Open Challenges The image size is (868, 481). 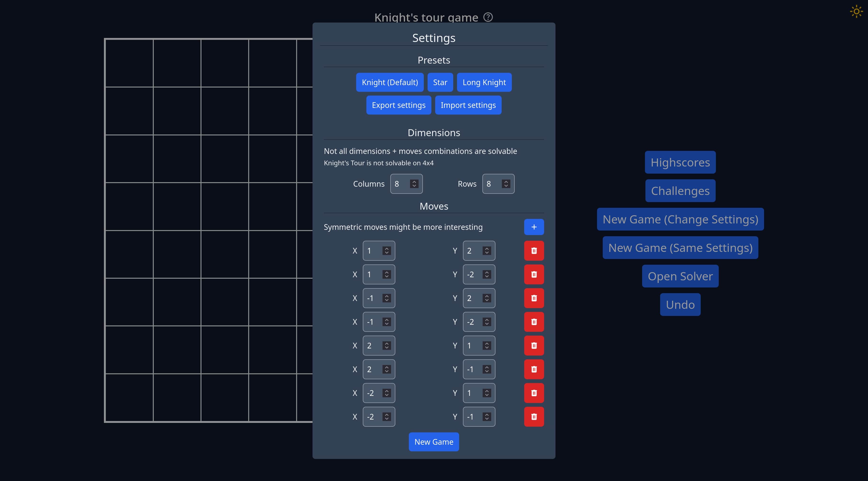[680, 191]
